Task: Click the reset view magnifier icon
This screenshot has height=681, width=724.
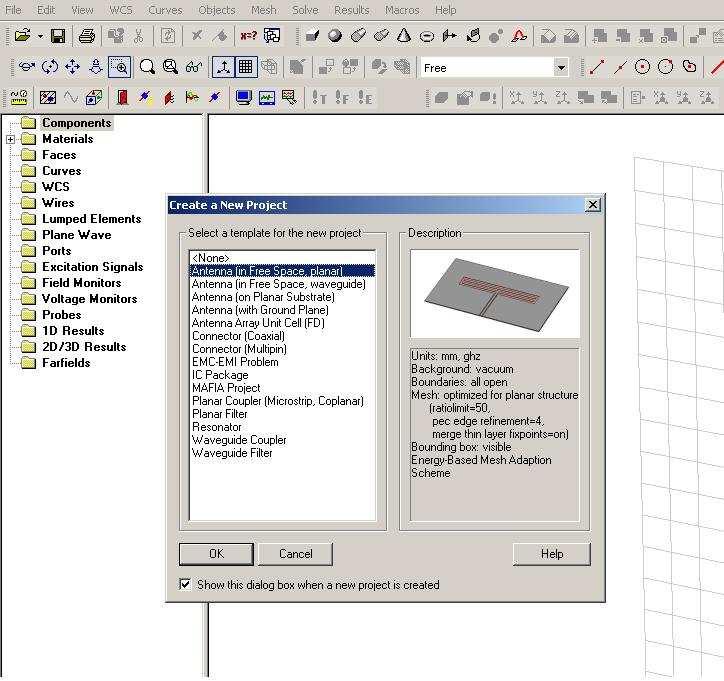Action: coord(147,67)
